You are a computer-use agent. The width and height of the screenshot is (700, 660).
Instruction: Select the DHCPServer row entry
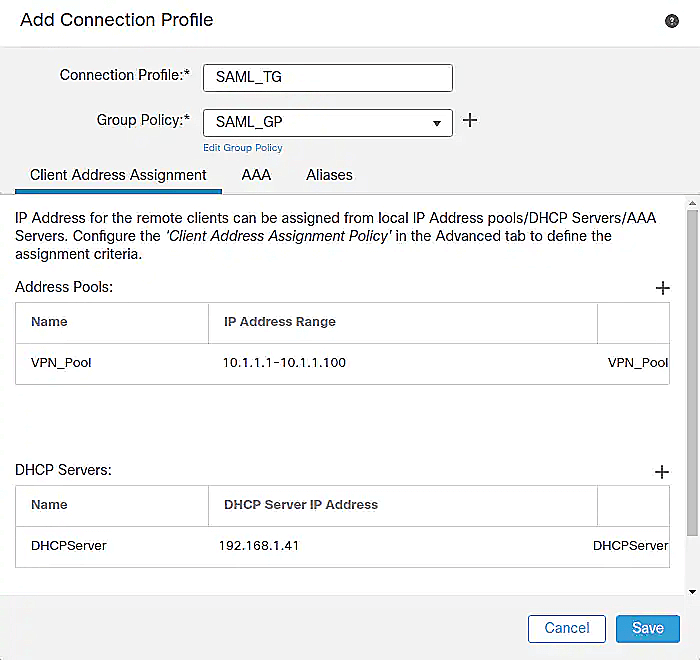pos(68,546)
